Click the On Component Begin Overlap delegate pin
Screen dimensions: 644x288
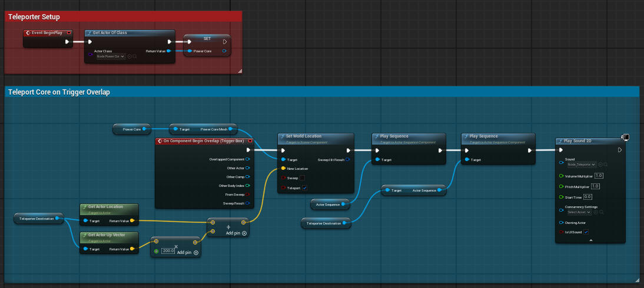250,141
